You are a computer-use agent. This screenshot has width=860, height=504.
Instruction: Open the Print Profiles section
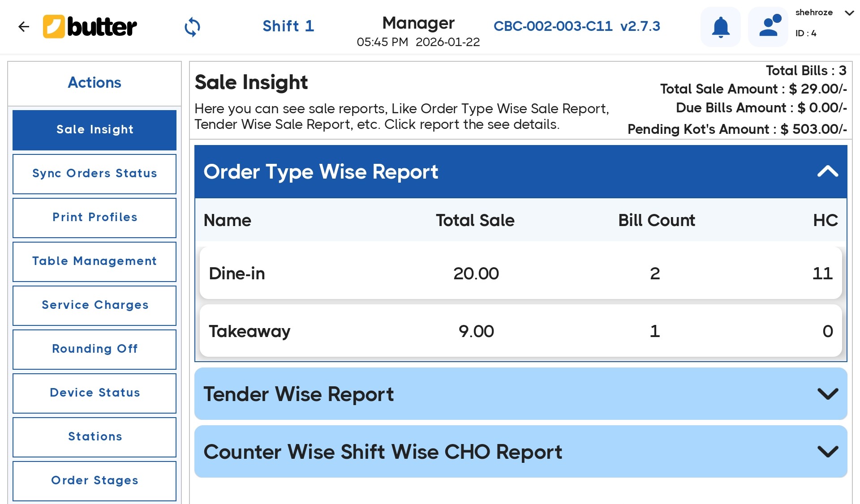click(95, 218)
